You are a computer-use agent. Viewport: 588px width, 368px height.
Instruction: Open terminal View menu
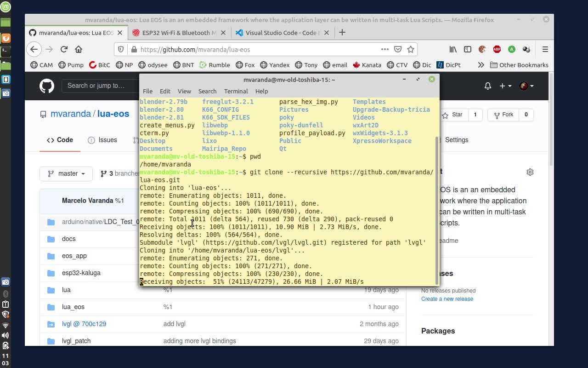coord(184,91)
